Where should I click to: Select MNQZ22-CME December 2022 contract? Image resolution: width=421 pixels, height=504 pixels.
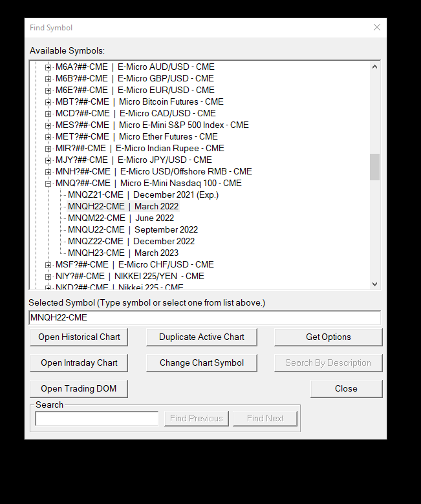pyautogui.click(x=131, y=241)
